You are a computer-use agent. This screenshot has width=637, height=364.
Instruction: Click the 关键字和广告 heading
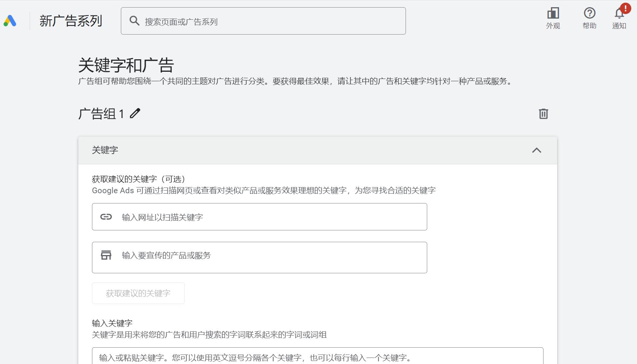point(126,65)
